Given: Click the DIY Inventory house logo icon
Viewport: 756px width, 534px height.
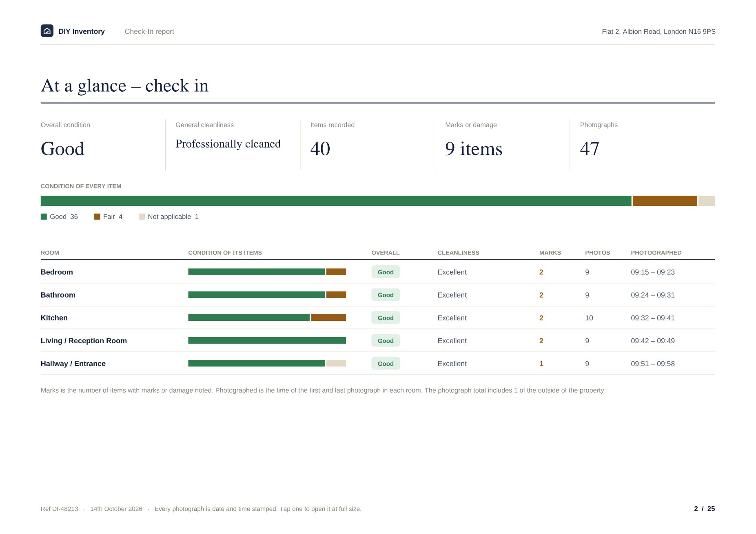Looking at the screenshot, I should coord(47,31).
